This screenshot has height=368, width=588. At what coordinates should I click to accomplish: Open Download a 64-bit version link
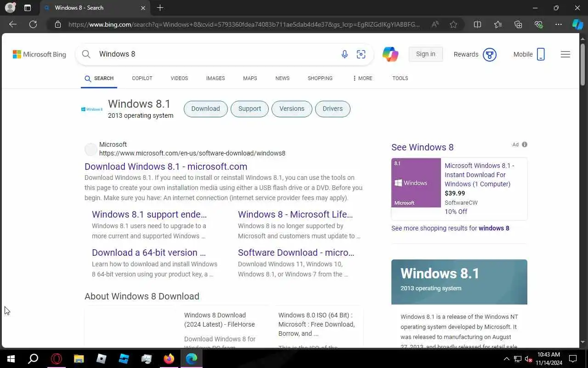pos(149,253)
